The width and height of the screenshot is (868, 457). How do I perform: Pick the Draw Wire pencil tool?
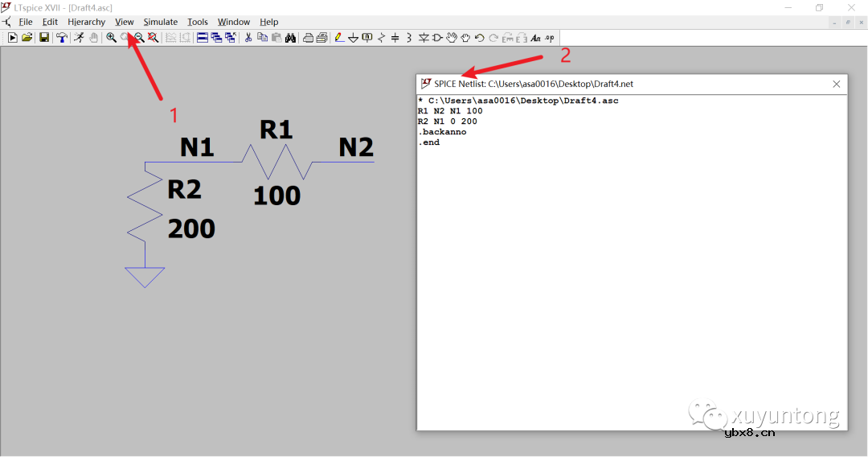(x=338, y=38)
